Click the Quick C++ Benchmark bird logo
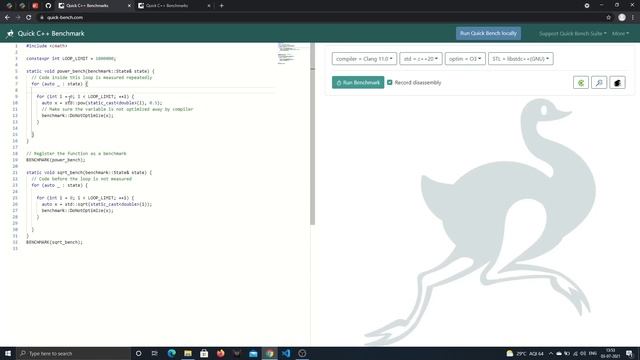The width and height of the screenshot is (640, 360). 10,34
